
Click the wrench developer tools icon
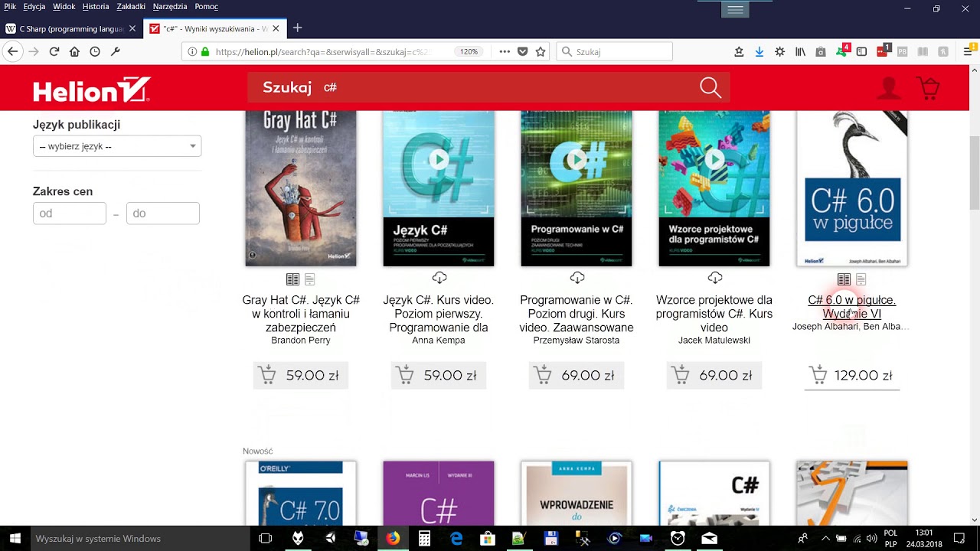[116, 51]
